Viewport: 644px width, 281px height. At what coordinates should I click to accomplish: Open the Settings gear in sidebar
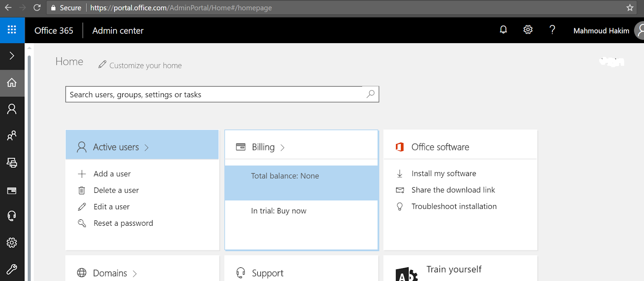12,243
